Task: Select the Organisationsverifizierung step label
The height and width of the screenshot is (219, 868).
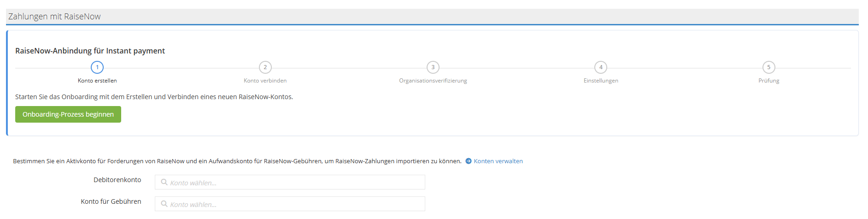Action: pos(433,81)
